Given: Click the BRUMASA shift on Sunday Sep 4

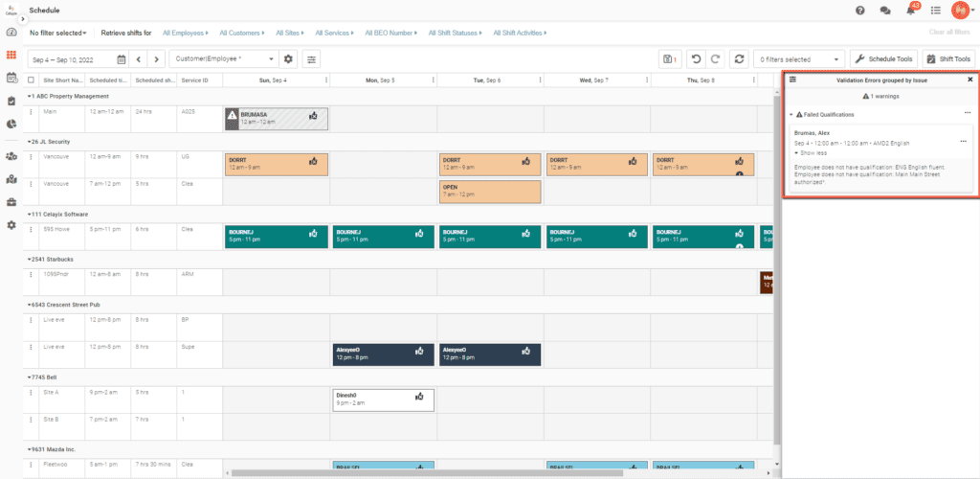Looking at the screenshot, I should pyautogui.click(x=276, y=118).
